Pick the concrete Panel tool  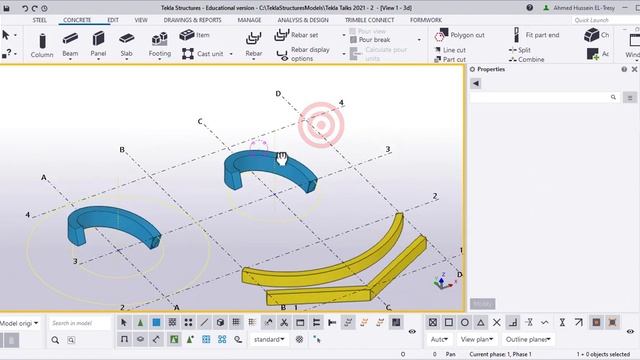click(98, 44)
